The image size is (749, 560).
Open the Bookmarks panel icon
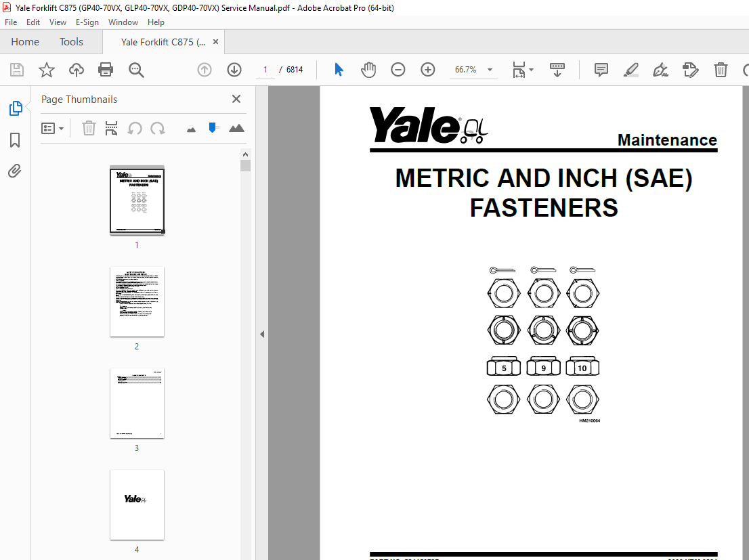(15, 140)
